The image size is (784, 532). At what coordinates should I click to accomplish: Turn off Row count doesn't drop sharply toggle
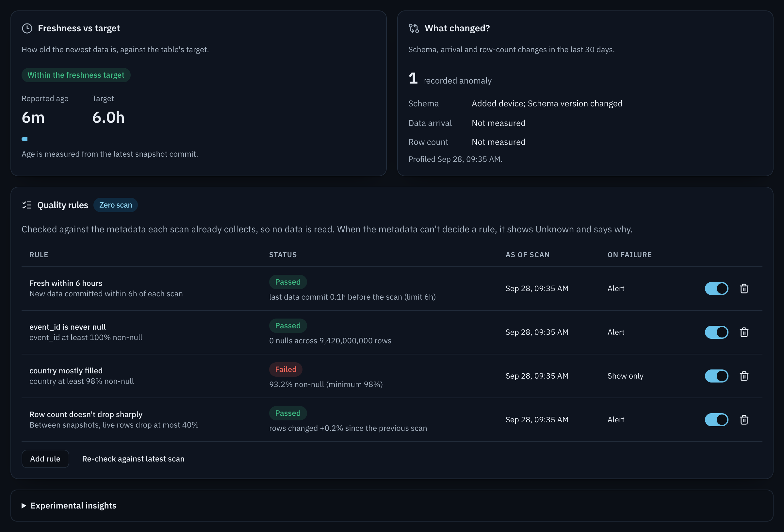pos(716,420)
